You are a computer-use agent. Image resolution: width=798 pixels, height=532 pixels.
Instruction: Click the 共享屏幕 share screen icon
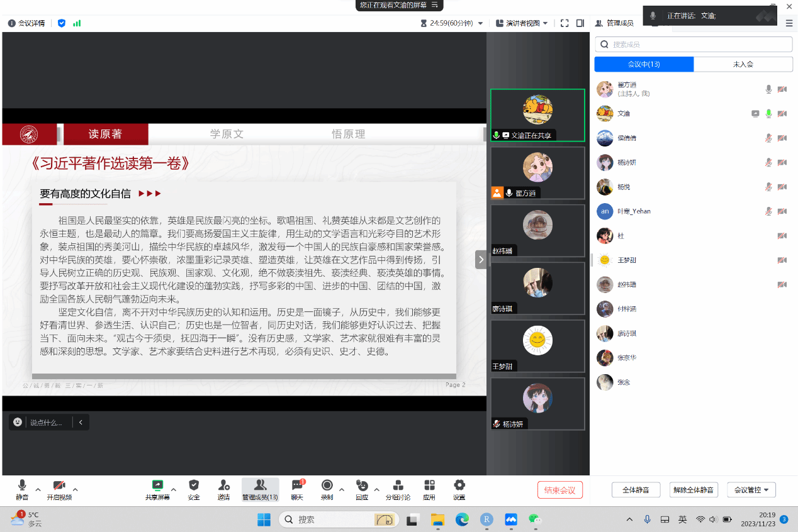[157, 485]
